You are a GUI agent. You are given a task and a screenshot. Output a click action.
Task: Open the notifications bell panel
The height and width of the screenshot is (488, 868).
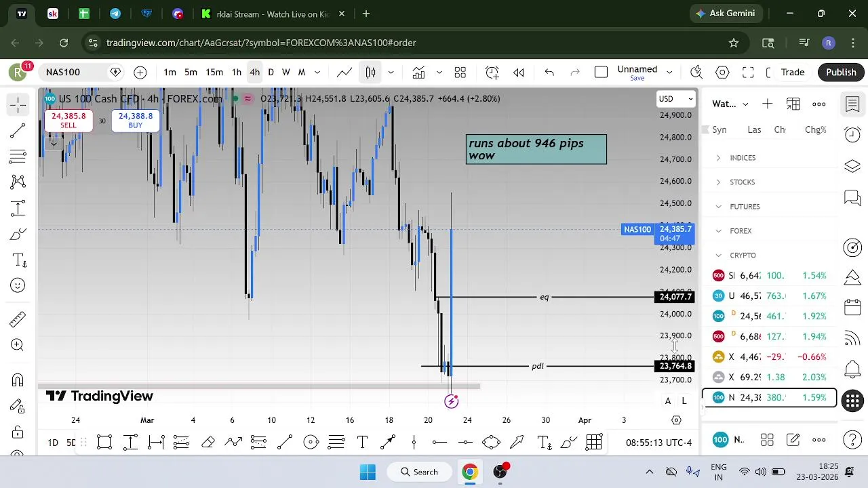[852, 369]
